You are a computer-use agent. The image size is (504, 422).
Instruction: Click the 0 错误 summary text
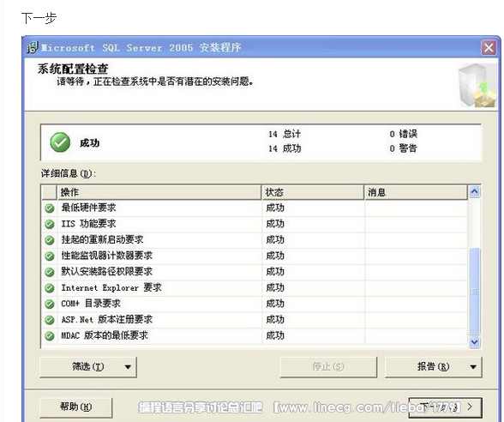click(x=404, y=134)
